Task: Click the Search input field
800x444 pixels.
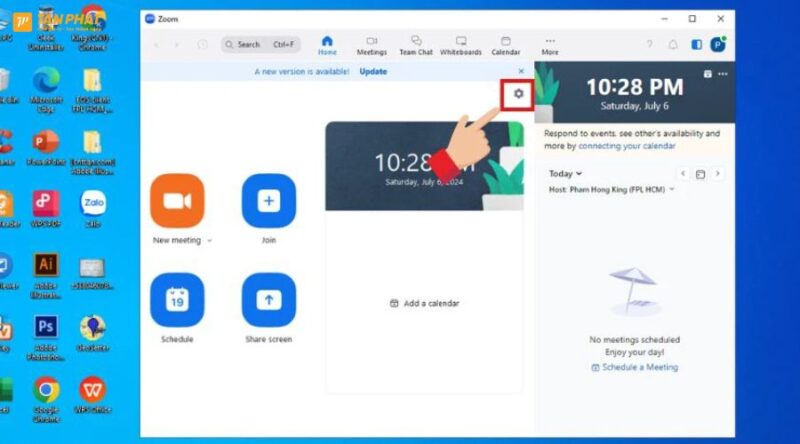Action: (x=260, y=45)
